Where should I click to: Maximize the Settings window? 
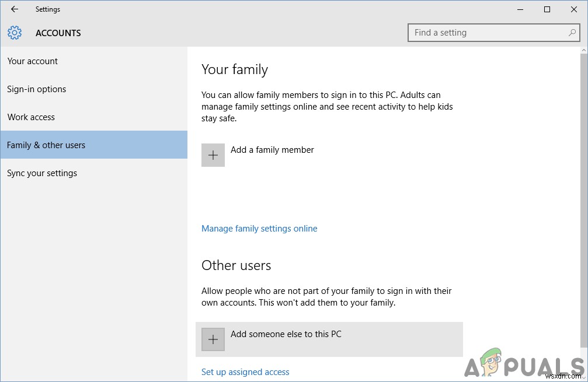click(x=547, y=9)
